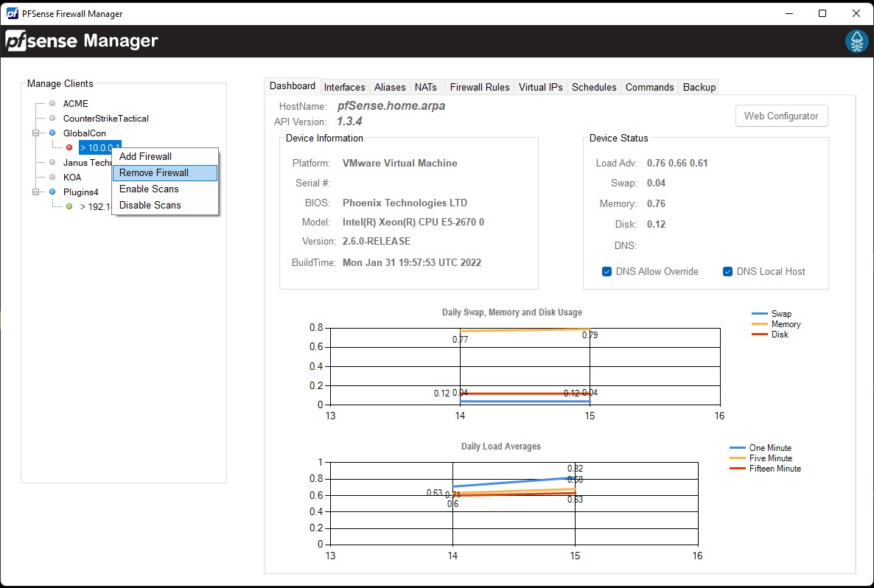
Task: Select the ACME client
Action: [76, 104]
